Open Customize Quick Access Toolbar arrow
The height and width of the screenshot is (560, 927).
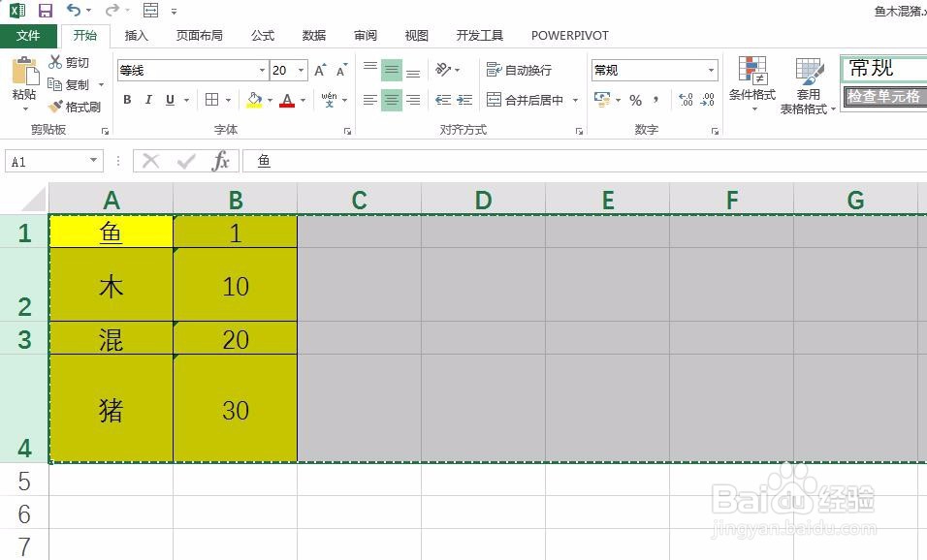pos(174,11)
